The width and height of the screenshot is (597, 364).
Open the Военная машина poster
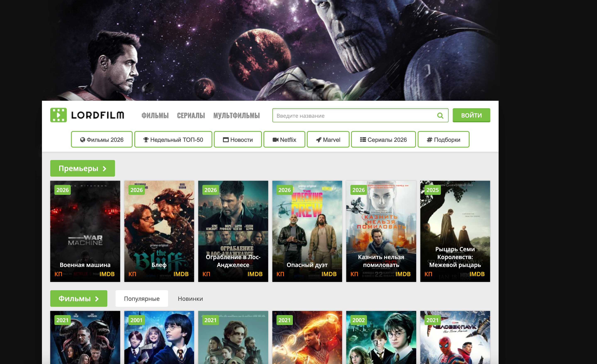click(85, 231)
